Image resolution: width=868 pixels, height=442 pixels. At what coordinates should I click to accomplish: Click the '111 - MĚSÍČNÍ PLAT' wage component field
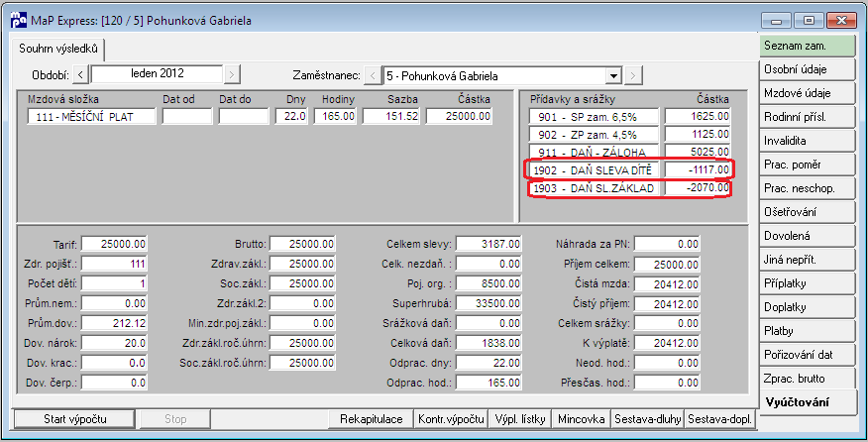click(x=92, y=116)
